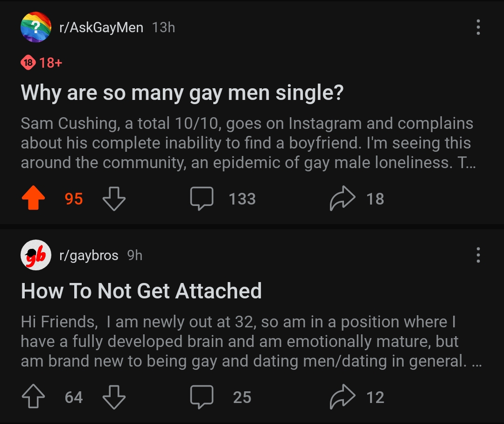504x424 pixels.
Task: Go to the r/AskGayMen subreddit link
Action: coord(101,28)
